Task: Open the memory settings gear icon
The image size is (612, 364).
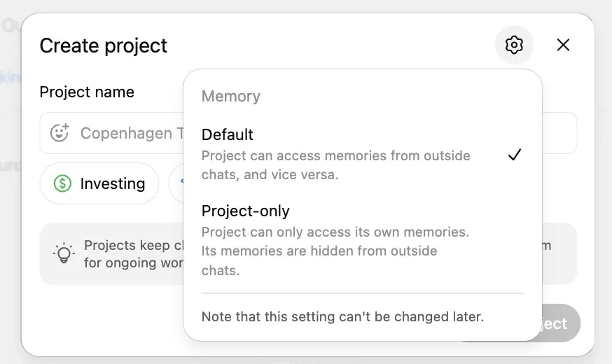Action: tap(514, 45)
